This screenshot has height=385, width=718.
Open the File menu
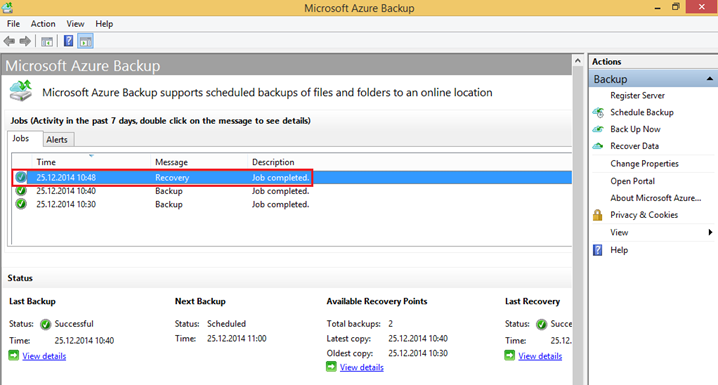click(13, 24)
